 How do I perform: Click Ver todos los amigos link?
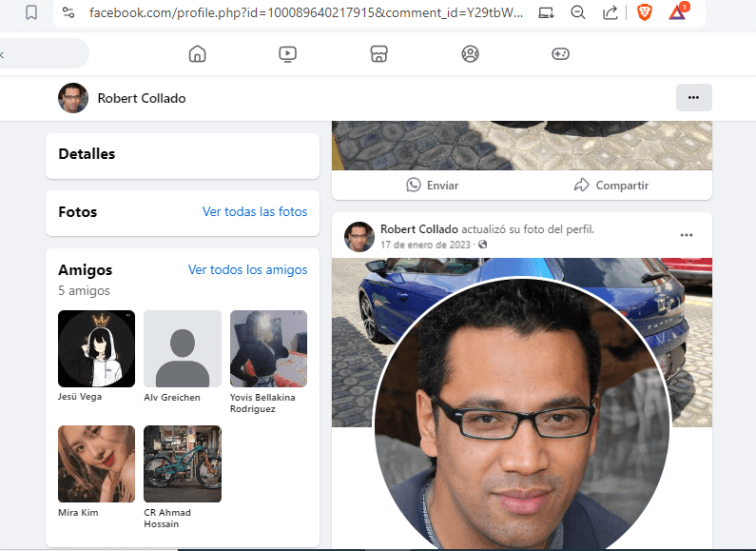click(x=247, y=269)
